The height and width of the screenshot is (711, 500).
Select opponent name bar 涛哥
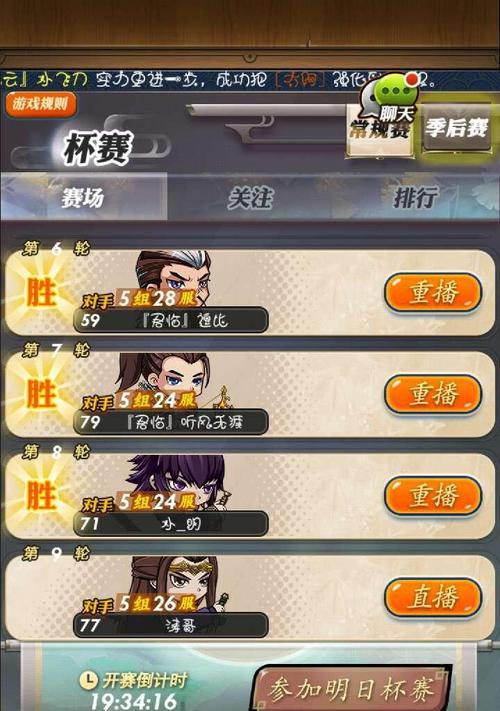tap(170, 625)
